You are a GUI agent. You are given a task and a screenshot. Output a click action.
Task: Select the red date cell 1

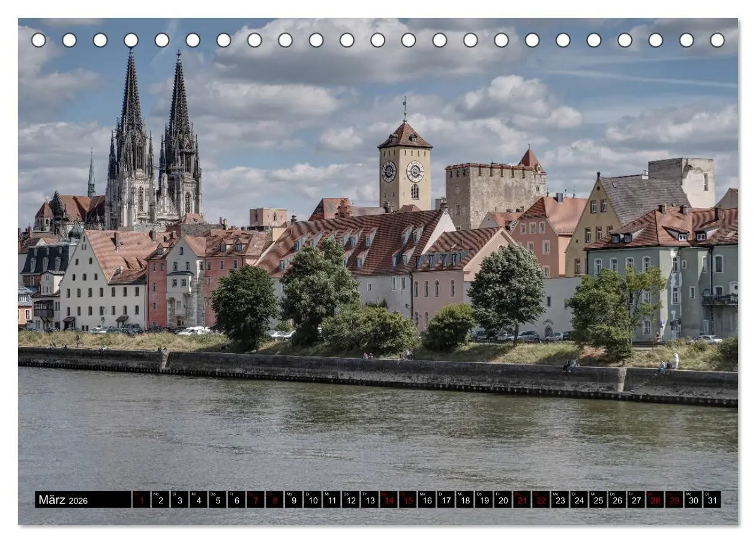[141, 500]
